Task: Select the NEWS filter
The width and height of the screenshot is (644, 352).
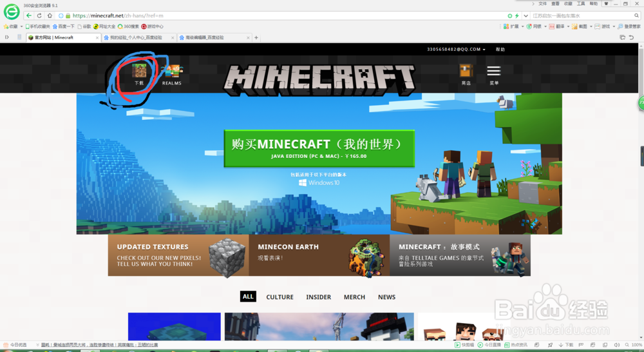Action: 386,297
